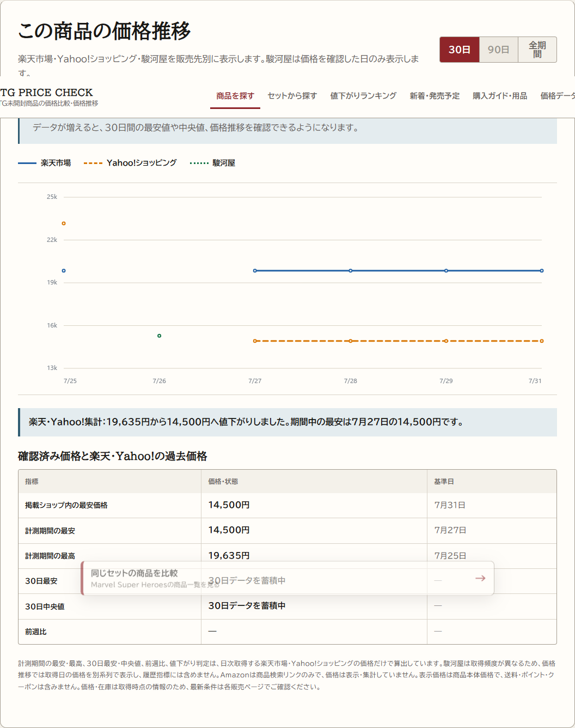Click the この商品の価格推移 heading
This screenshot has height=728, width=575.
point(105,31)
